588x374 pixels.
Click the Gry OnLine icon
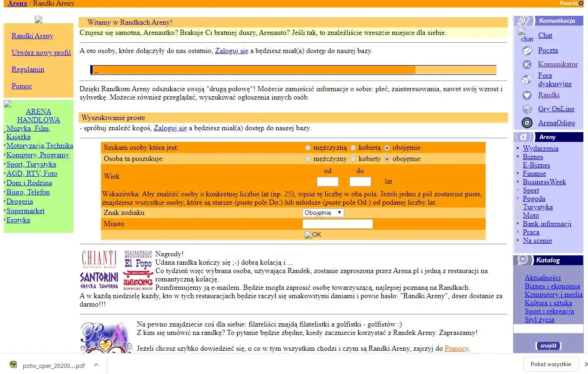coord(527,109)
